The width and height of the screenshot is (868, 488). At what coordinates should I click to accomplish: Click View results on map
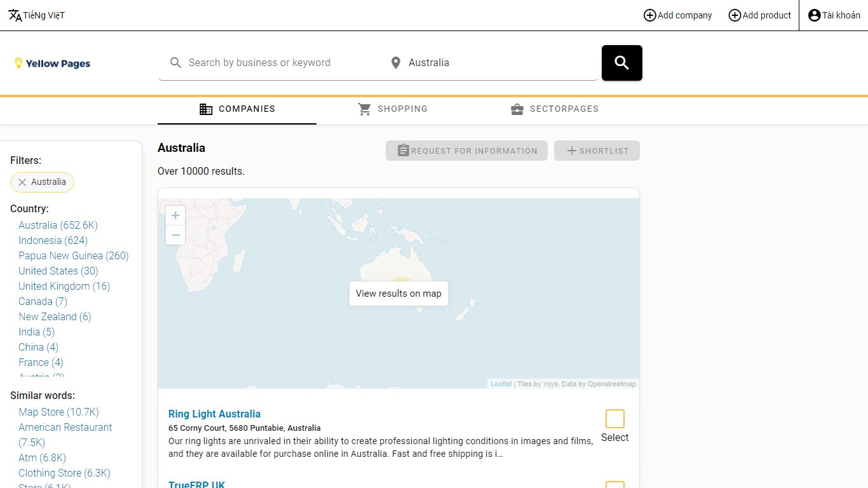398,294
